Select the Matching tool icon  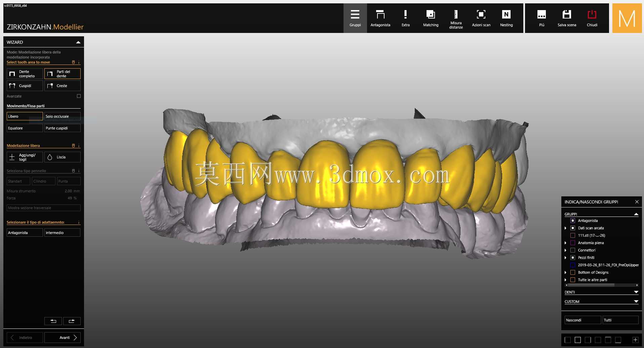[431, 18]
